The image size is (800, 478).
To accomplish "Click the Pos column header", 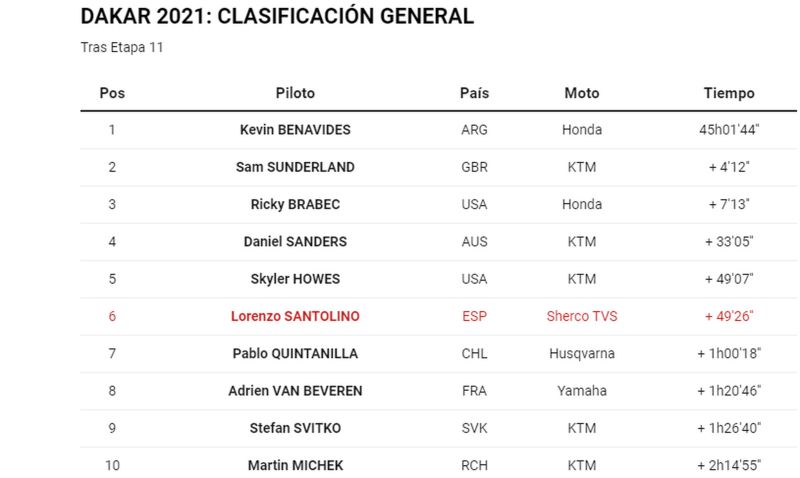I will pos(112,93).
